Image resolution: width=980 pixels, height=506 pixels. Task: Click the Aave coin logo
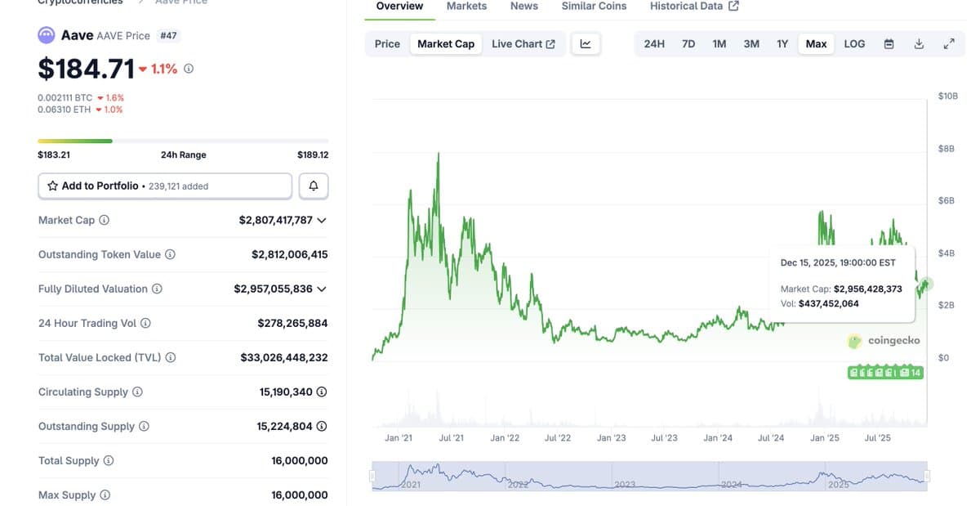[x=47, y=35]
